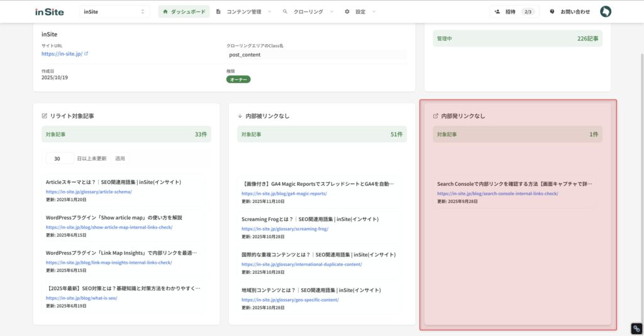Click the オーナー permission badge
This screenshot has height=336, width=644.
click(238, 80)
